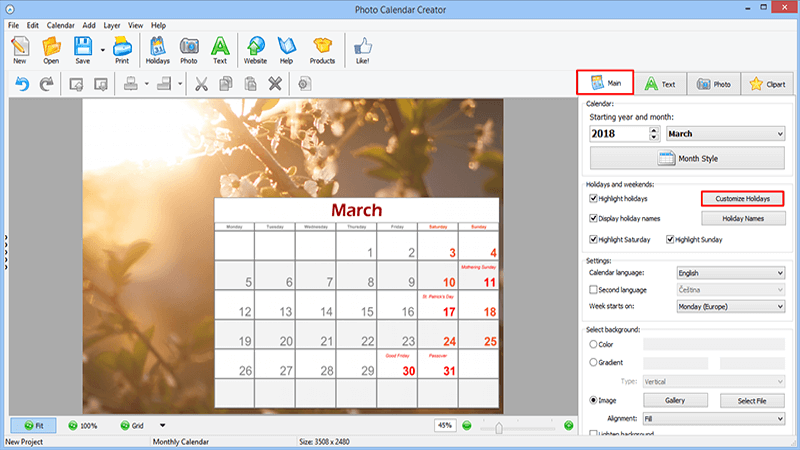
Task: Click the object settings gear icon
Action: tap(305, 84)
